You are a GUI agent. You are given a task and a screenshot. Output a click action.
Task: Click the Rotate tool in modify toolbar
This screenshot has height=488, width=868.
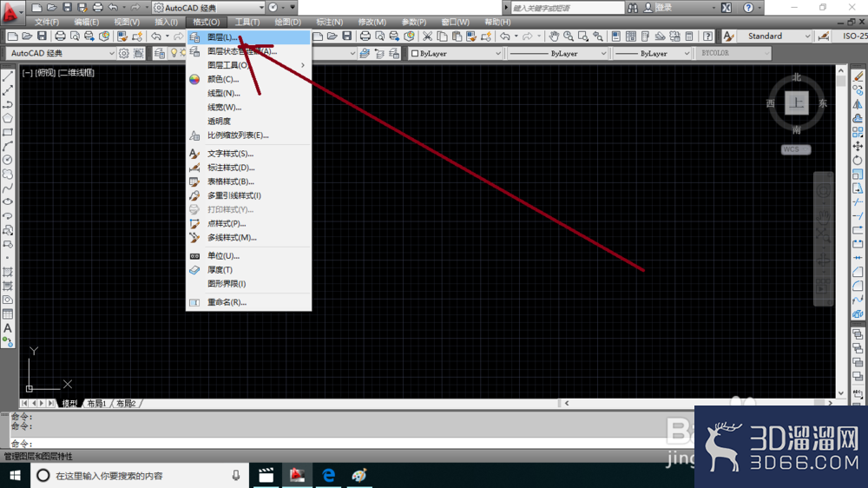(x=858, y=160)
